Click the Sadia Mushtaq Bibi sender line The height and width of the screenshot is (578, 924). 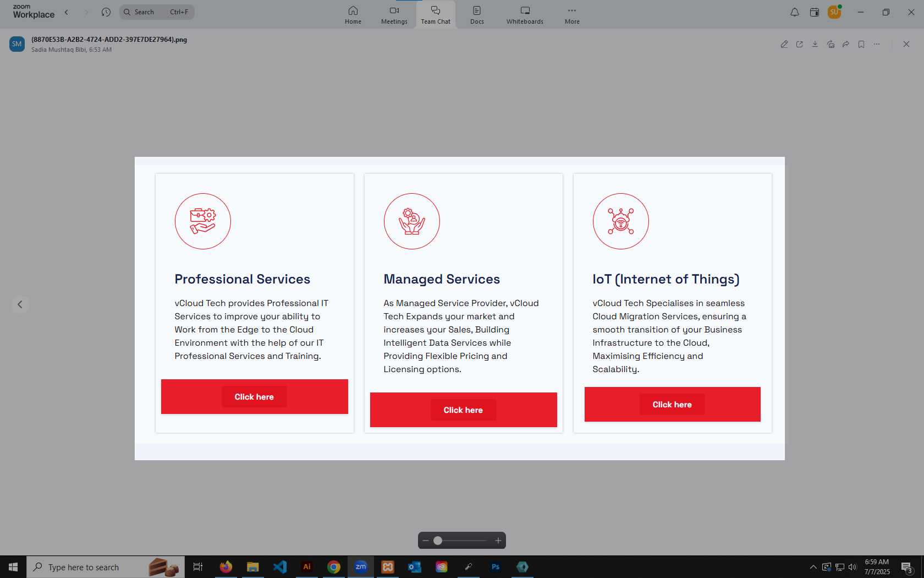coord(71,50)
